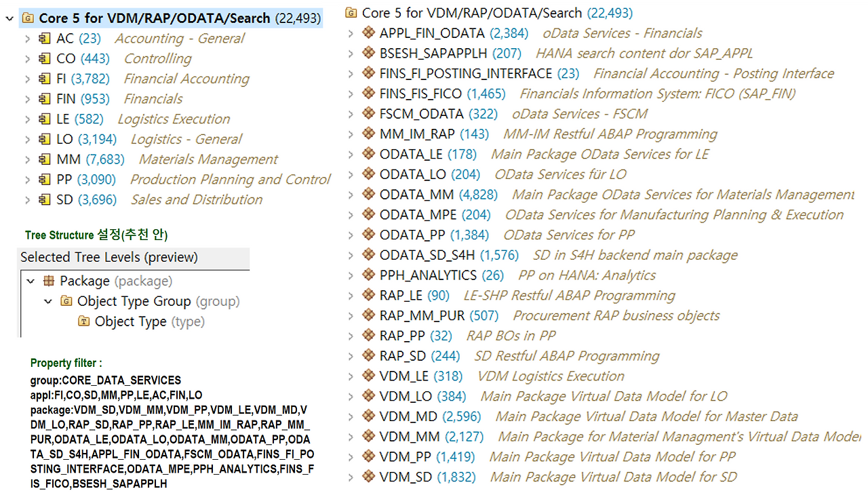Click the package icon of RAP_SD
868x493 pixels.
pyautogui.click(x=368, y=356)
